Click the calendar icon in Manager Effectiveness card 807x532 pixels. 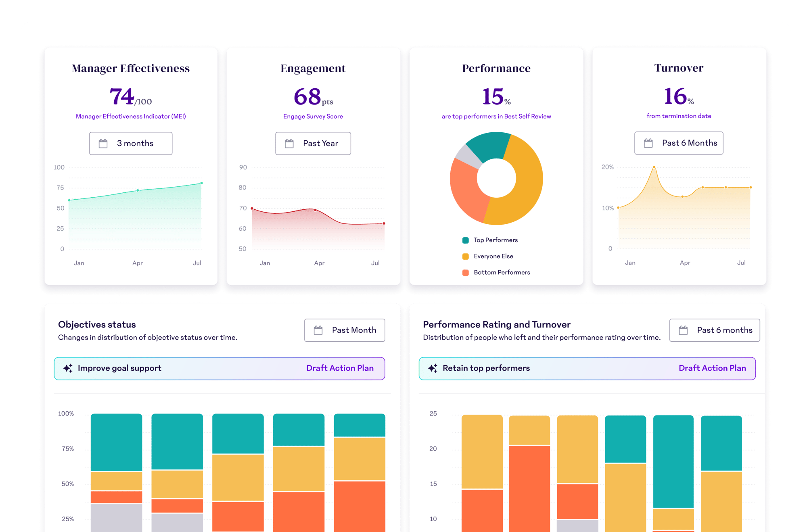pyautogui.click(x=103, y=143)
